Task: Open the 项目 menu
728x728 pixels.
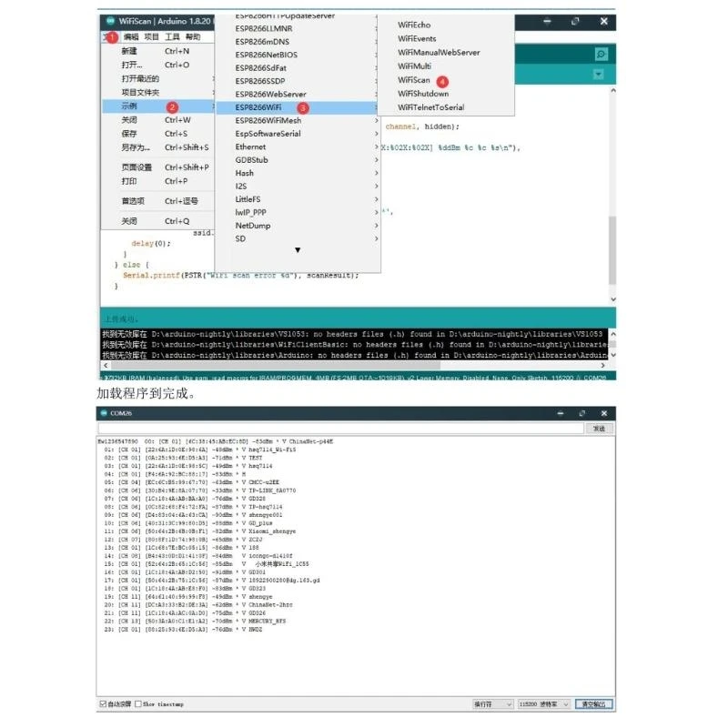Action: [x=151, y=36]
